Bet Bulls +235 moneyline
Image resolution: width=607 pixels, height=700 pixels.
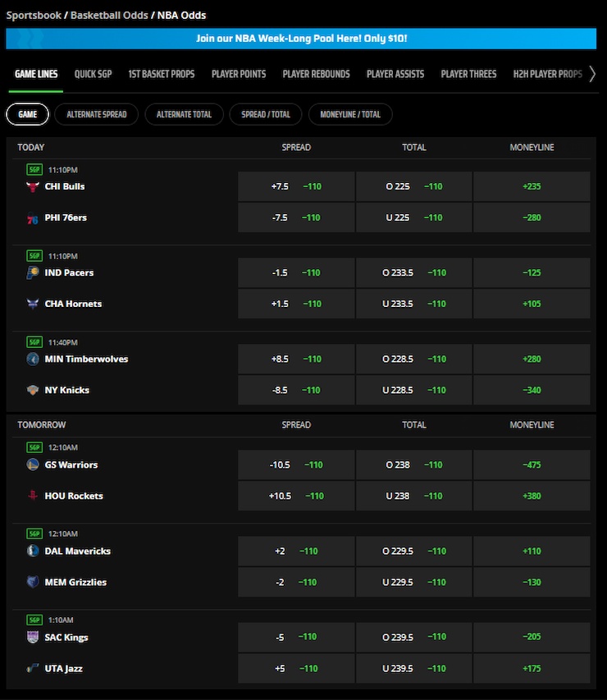coord(532,186)
